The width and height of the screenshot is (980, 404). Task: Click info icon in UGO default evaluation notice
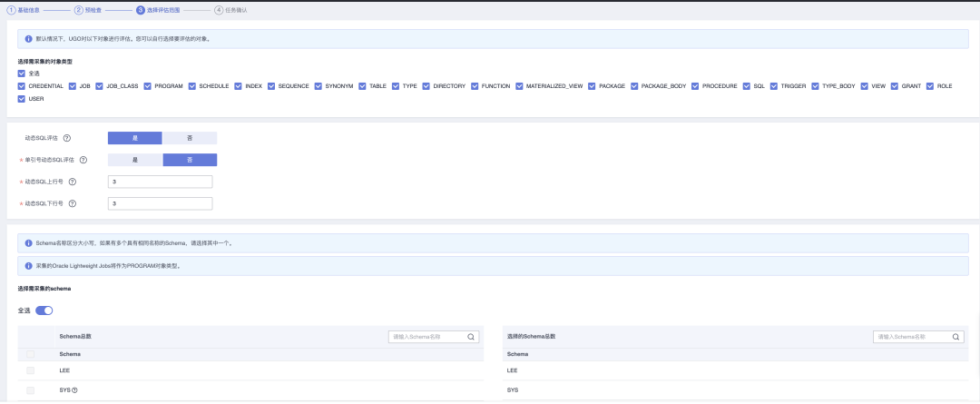(28, 39)
